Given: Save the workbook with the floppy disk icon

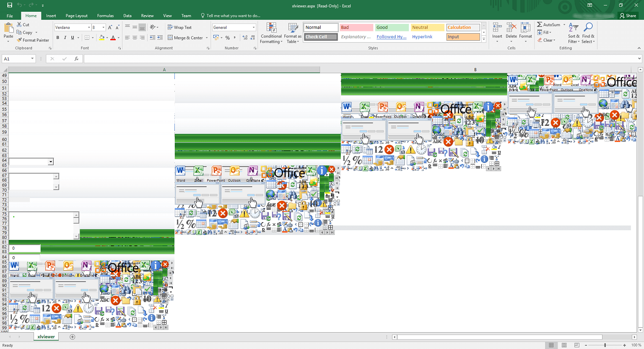Looking at the screenshot, I should 9,5.
